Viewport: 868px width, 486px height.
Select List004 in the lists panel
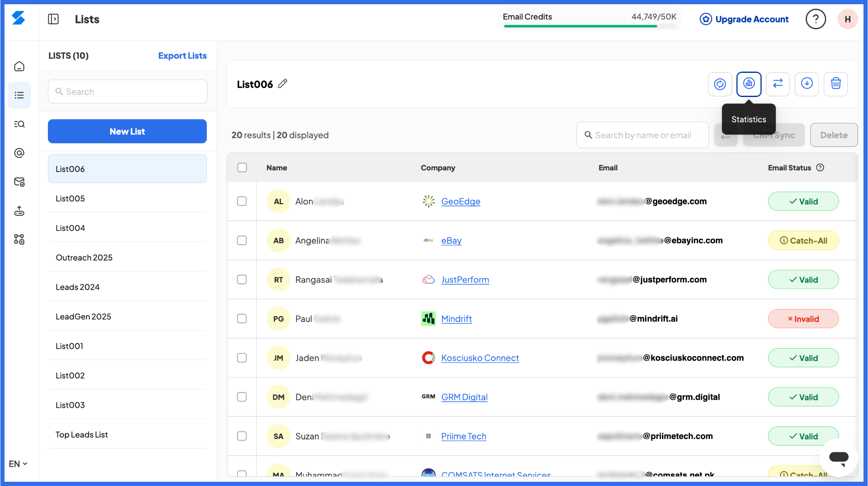[127, 228]
